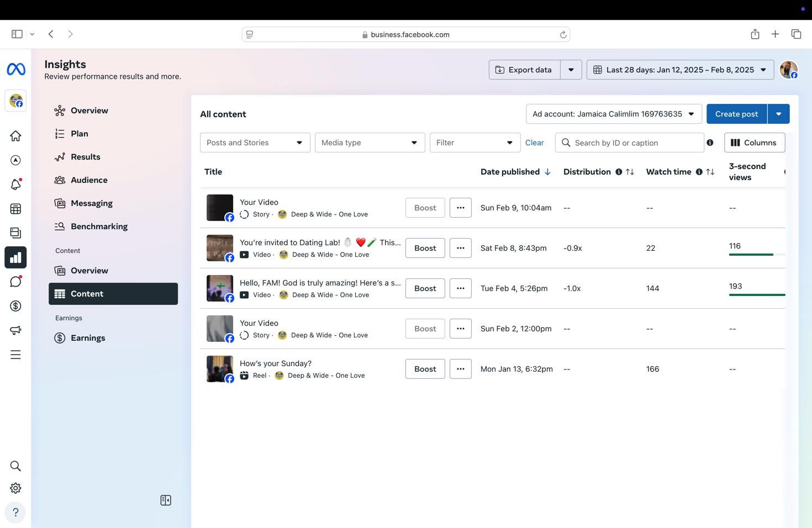Open the Content section Overview item
812x528 pixels.
113,271
